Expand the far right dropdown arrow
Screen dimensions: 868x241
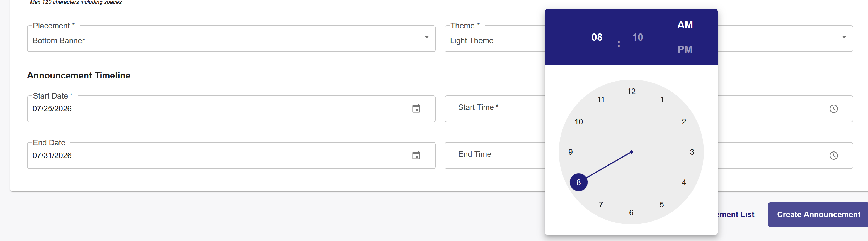(x=844, y=37)
